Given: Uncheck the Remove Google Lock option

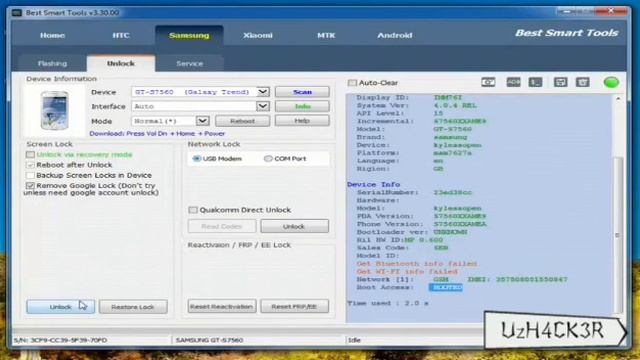Looking at the screenshot, I should tap(30, 186).
